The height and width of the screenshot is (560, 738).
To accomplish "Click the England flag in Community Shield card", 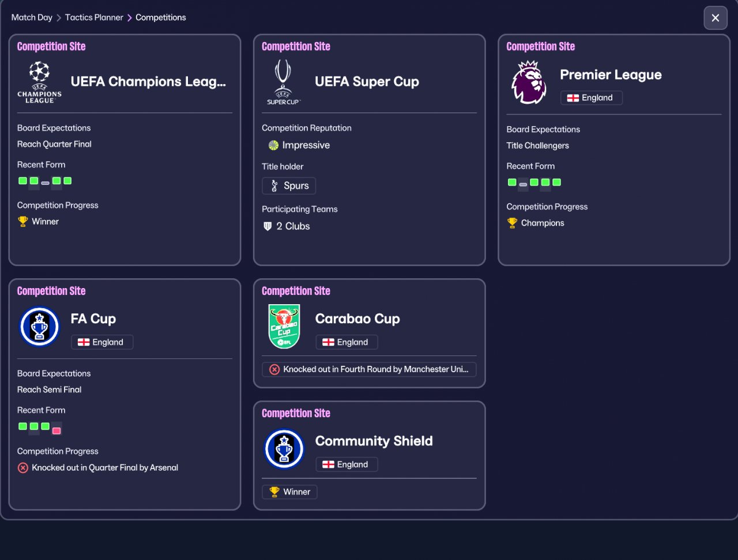I will click(328, 464).
